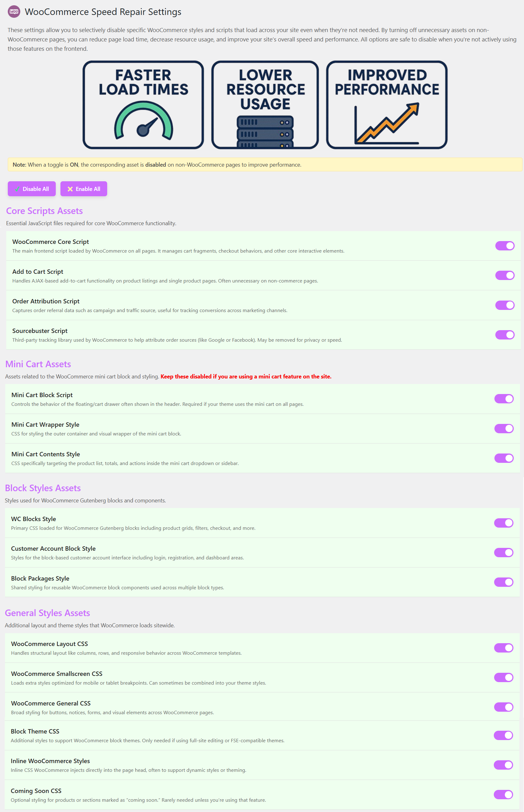
Task: Toggle the Mini Cart Block Script switch
Action: coord(504,399)
